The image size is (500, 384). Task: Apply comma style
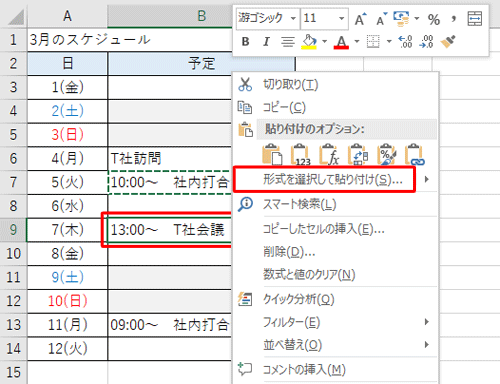453,19
